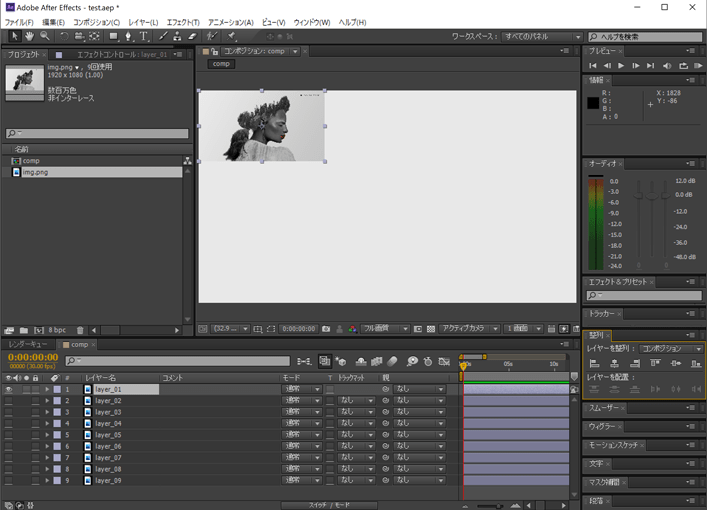
Task: Align layers to bottom edge
Action: pos(696,363)
